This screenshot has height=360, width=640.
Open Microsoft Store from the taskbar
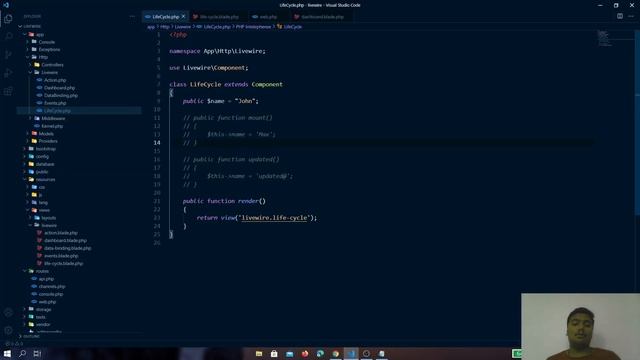click(x=274, y=353)
